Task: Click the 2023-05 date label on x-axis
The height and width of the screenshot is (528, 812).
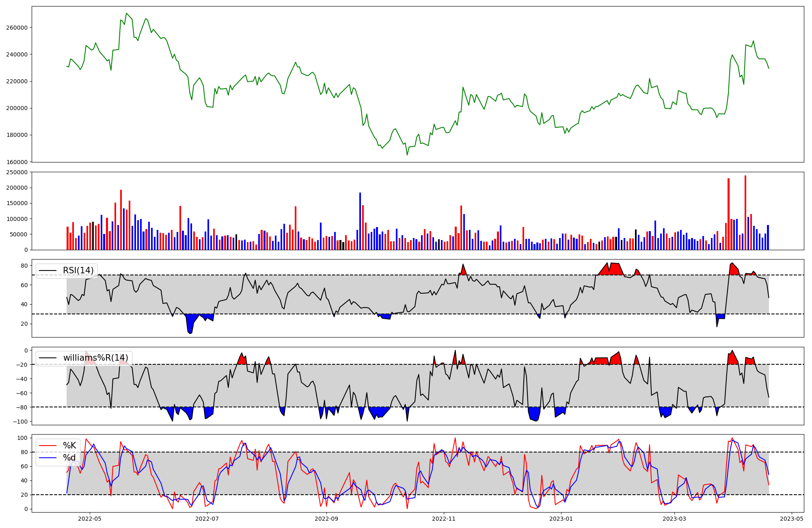Action: tap(792, 519)
